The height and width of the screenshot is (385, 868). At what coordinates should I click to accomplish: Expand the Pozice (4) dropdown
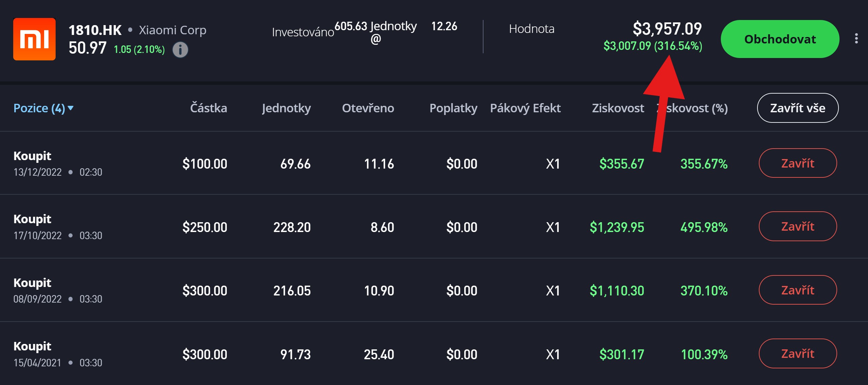point(43,108)
